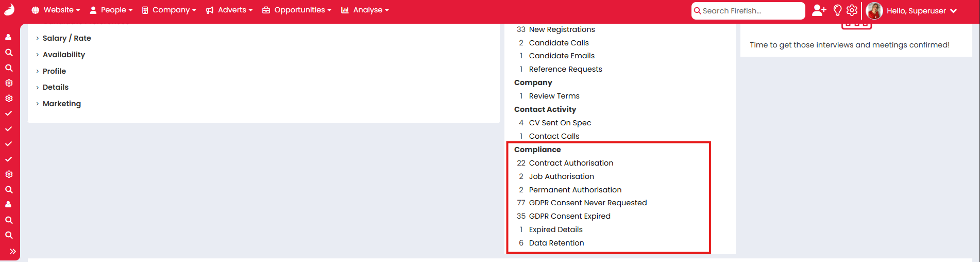The image size is (980, 262).
Task: Open the People menu
Action: coord(111,10)
